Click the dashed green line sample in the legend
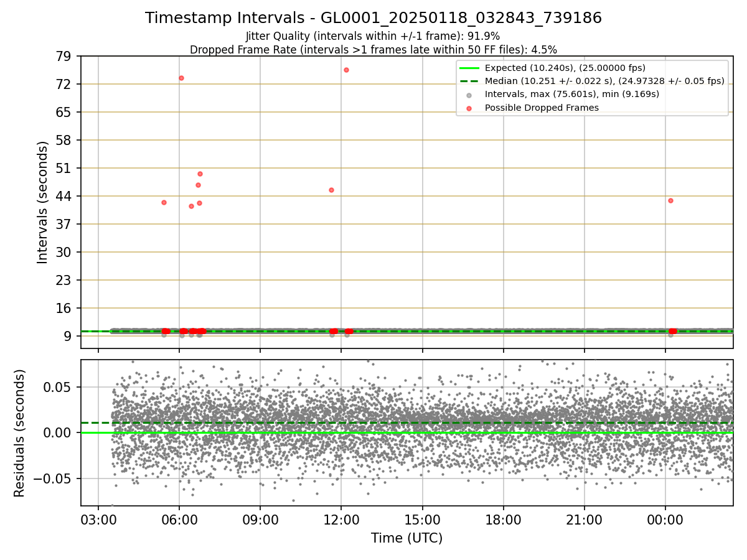 (x=469, y=81)
